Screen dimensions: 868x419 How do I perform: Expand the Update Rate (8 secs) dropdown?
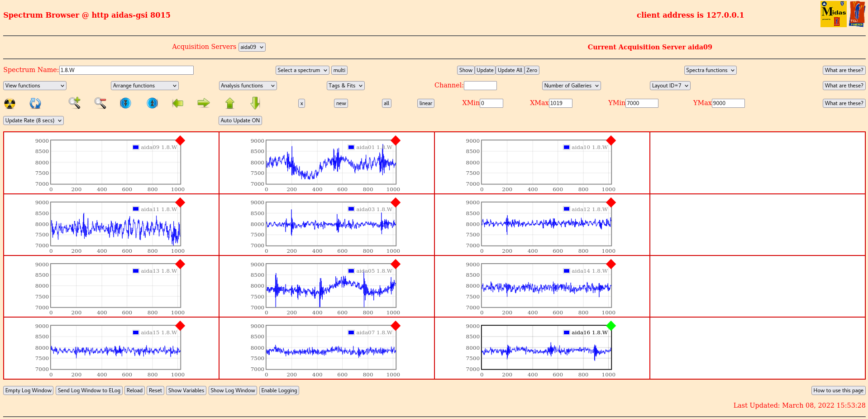click(x=33, y=120)
